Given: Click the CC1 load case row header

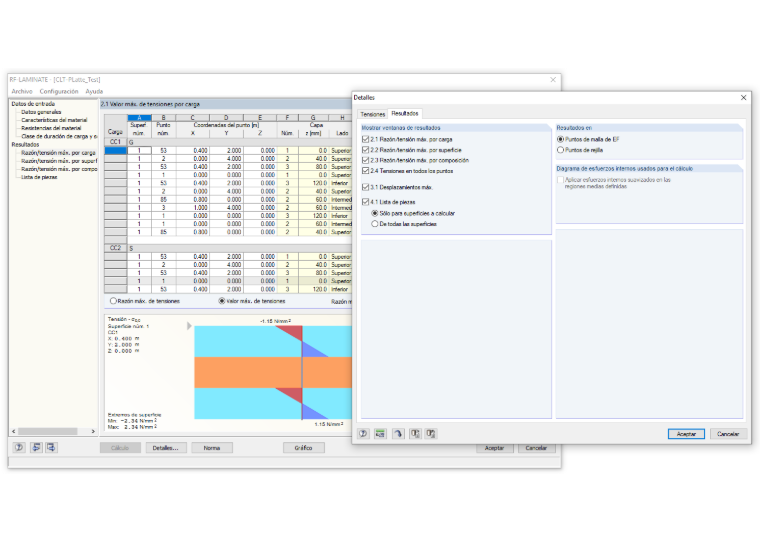Looking at the screenshot, I should click(115, 142).
